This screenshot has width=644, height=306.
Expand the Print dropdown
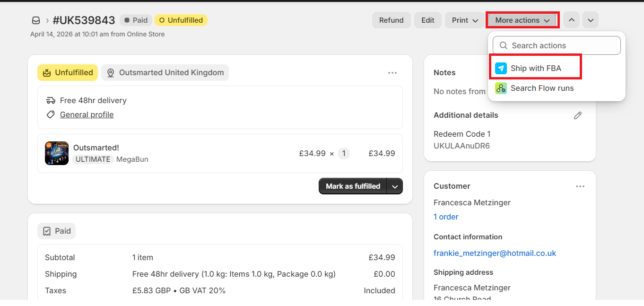465,20
